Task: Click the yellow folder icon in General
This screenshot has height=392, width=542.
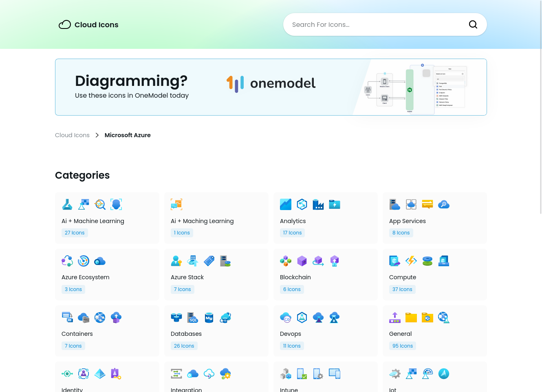Action: coord(411,318)
